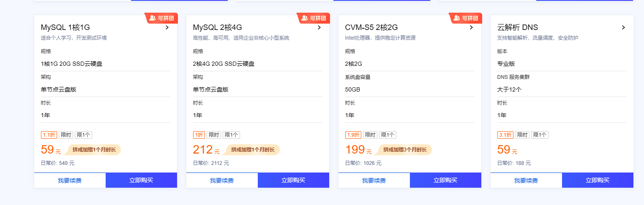
Task: Buy MySQL 1核1G with 立即购买 button
Action: (x=141, y=180)
